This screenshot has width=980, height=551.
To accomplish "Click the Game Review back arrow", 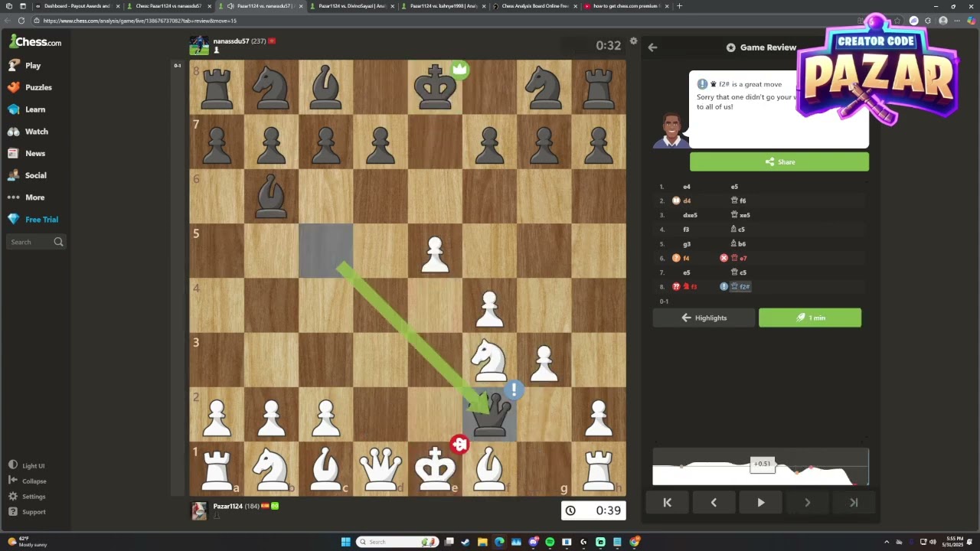I will click(652, 47).
